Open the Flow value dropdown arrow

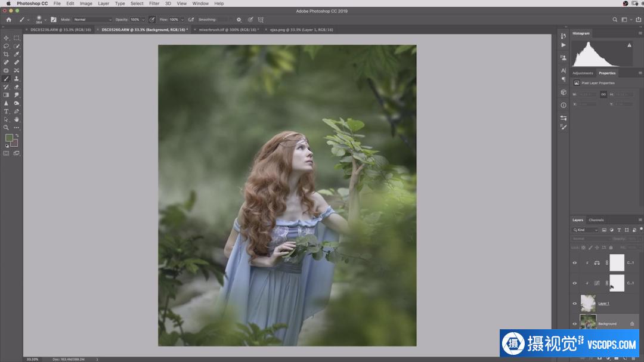pos(182,20)
